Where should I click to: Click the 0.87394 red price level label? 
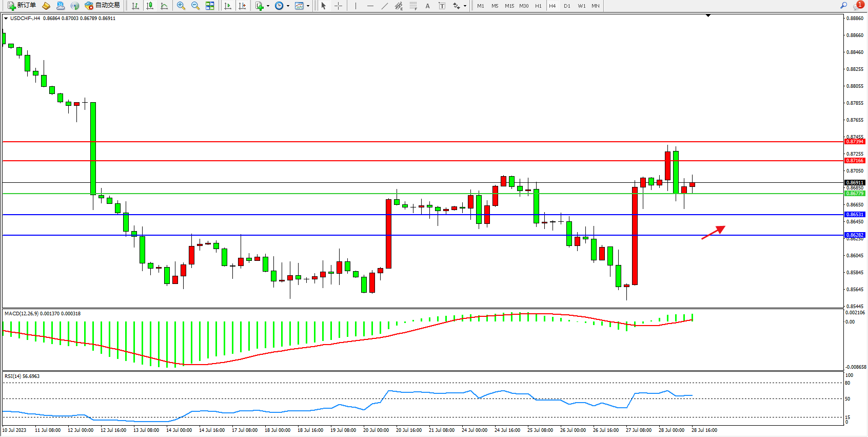point(855,142)
